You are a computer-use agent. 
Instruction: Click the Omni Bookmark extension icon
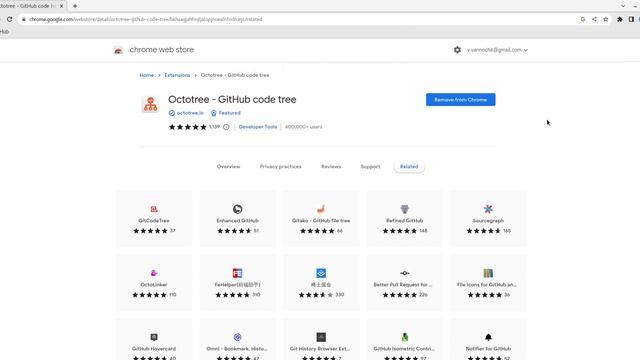pos(238,337)
